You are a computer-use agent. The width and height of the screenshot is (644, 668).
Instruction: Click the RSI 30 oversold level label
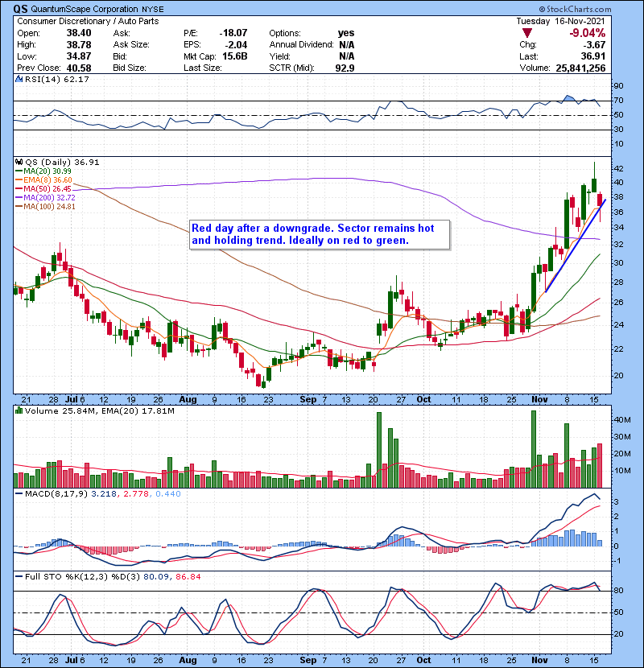tap(618, 130)
